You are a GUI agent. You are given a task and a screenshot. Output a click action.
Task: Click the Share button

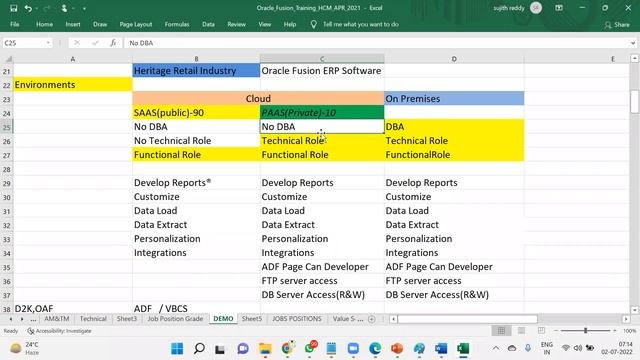click(x=617, y=25)
